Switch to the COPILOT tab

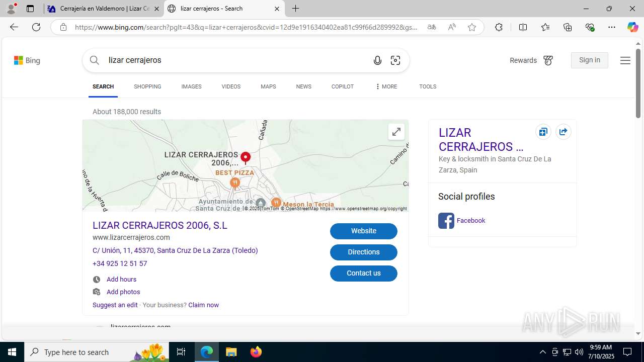point(343,86)
